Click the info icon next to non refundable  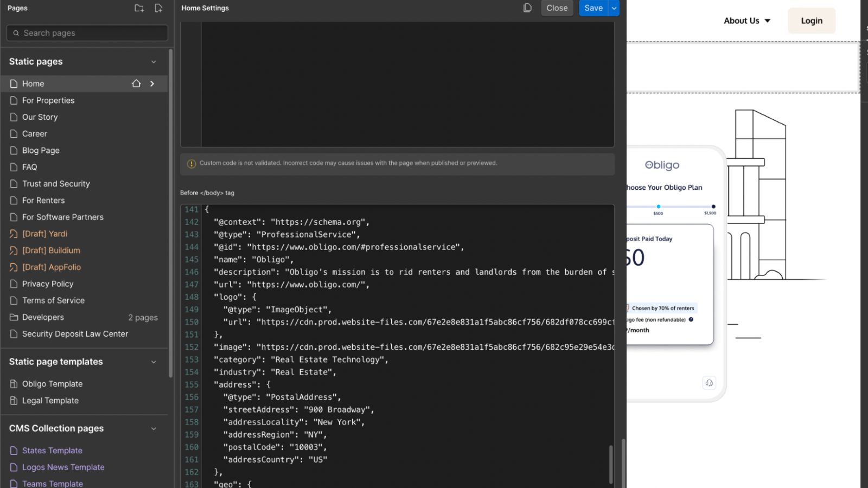pyautogui.click(x=691, y=319)
